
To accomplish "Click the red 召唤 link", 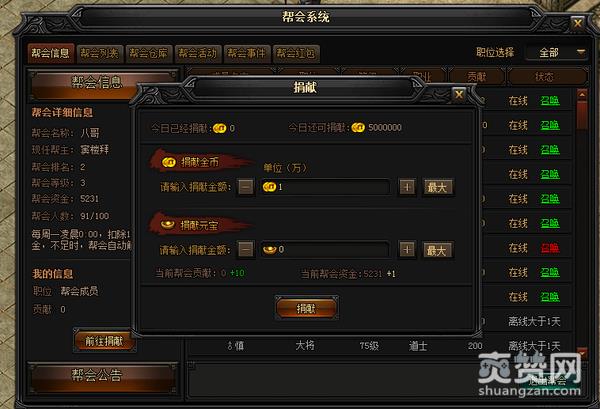I will pyautogui.click(x=550, y=248).
